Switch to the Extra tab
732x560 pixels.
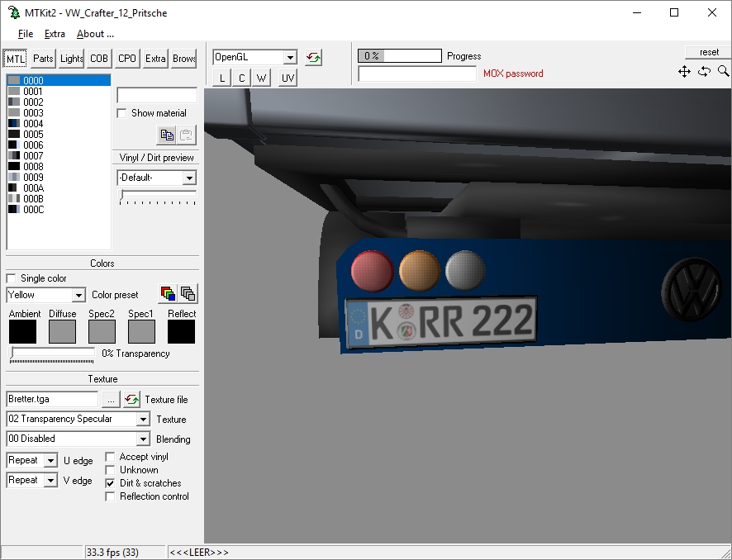[155, 59]
